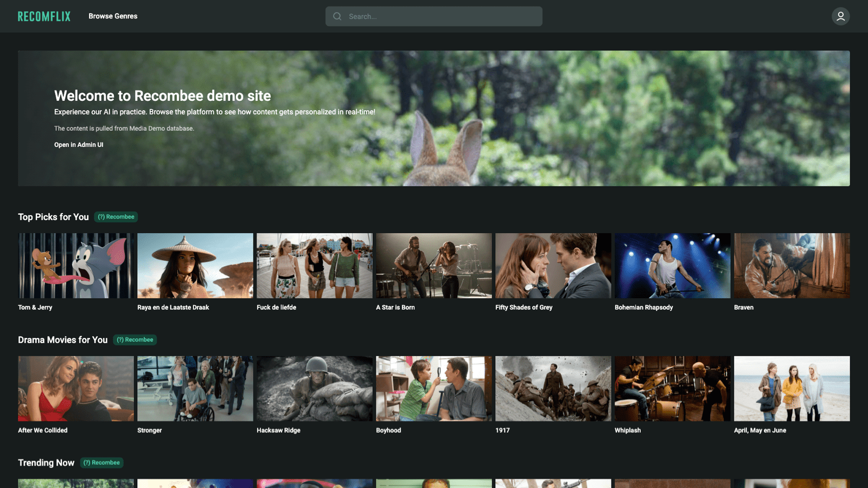Open the Bohemian Rhapsody thumbnail
The image size is (868, 488).
coord(673,266)
